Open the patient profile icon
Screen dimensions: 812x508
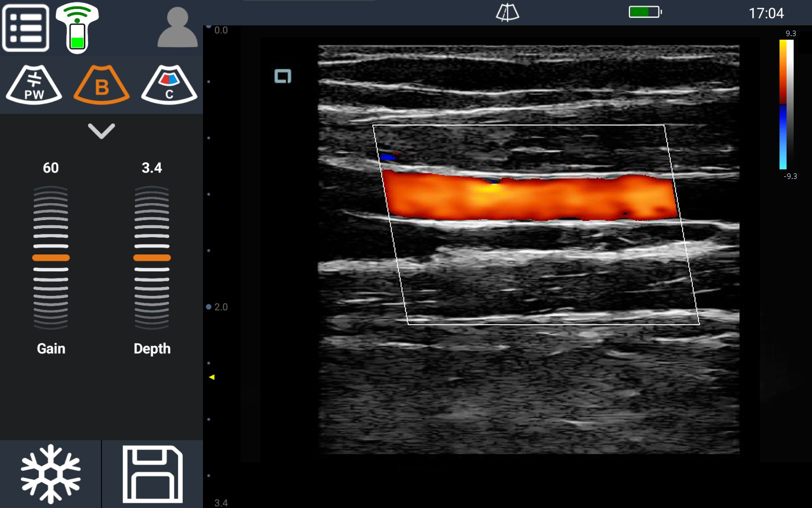click(177, 27)
